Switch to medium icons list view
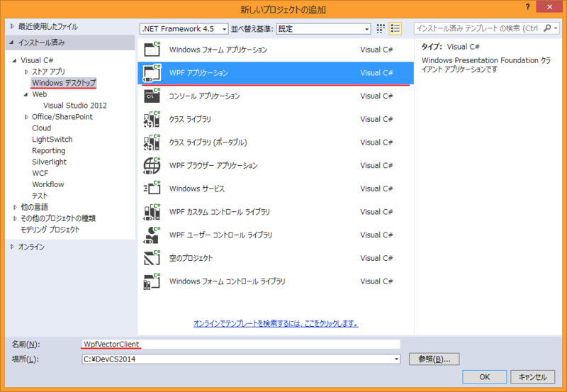The image size is (567, 392). [395, 28]
